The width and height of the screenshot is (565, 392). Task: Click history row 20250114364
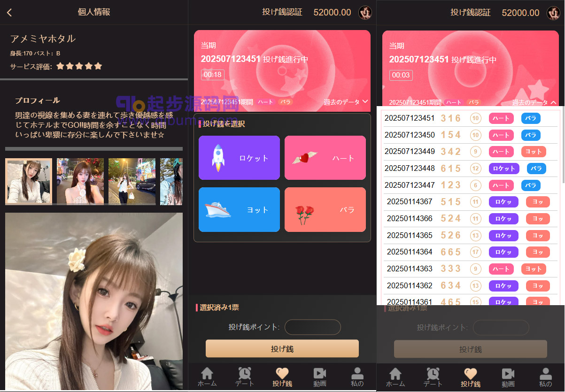(x=471, y=252)
